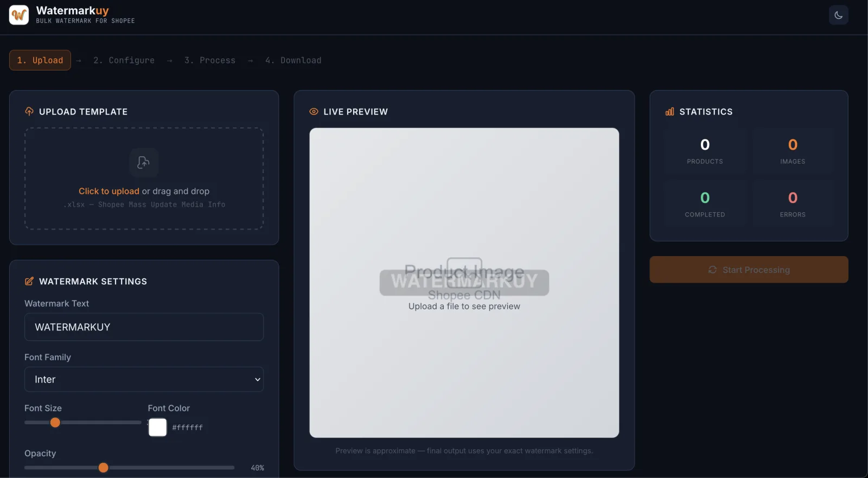
Task: Click the Start Processing button
Action: point(749,270)
